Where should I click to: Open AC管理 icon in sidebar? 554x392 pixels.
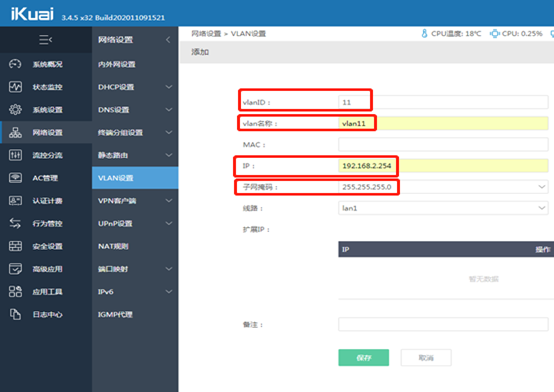[15, 178]
